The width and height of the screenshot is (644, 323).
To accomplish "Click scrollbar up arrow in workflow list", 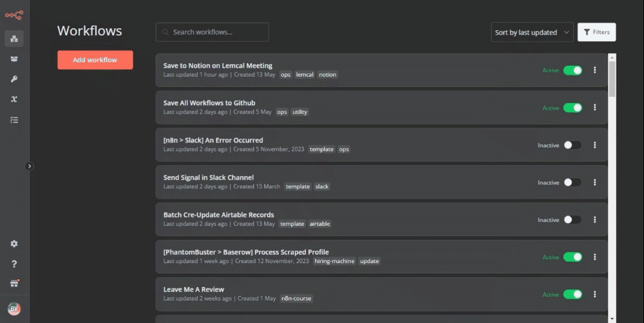I will click(x=612, y=57).
